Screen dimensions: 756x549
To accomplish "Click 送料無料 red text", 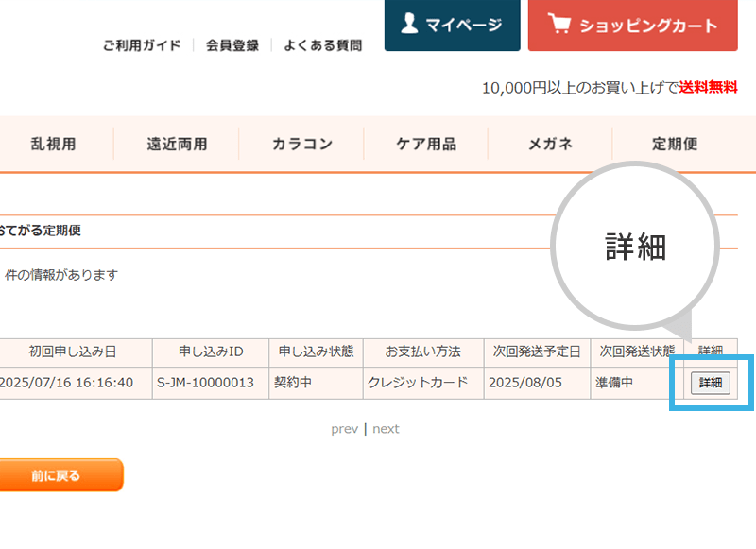I will tap(708, 87).
